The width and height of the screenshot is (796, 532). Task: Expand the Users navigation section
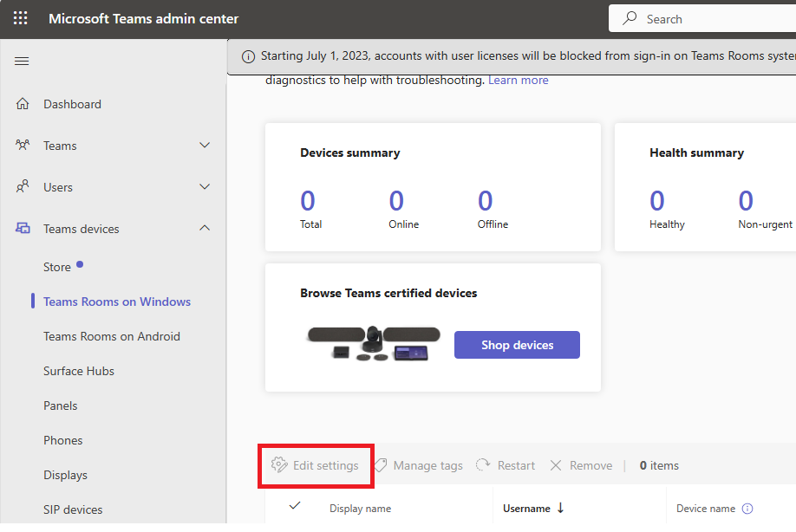205,186
